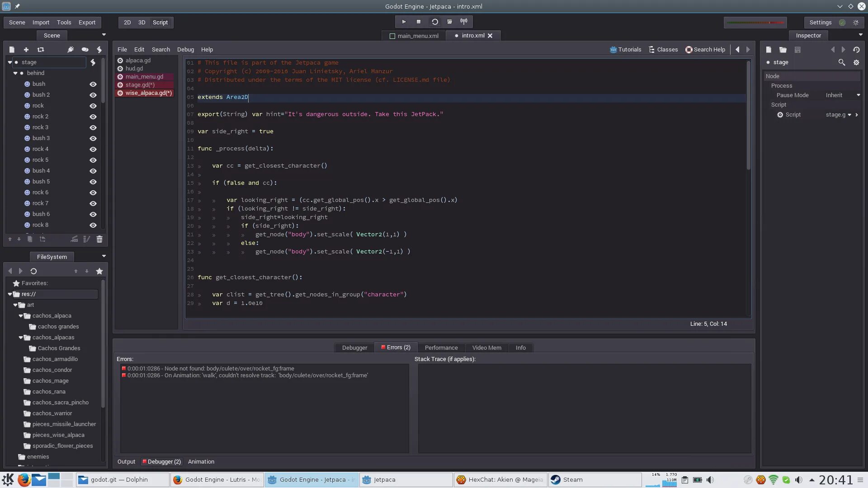Hide the rock 2 node
Viewport: 868px width, 488px height.
pos(93,117)
